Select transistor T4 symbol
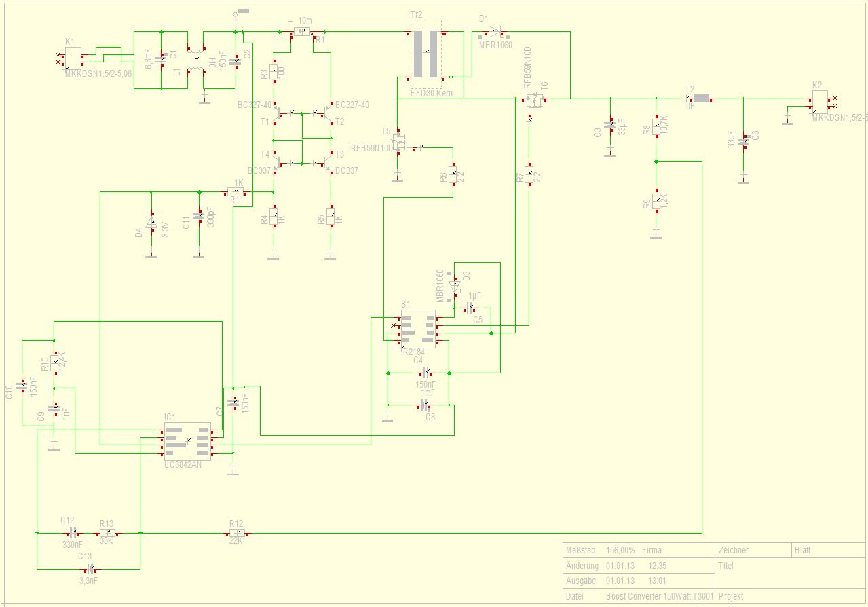The image size is (868, 607). 280,162
